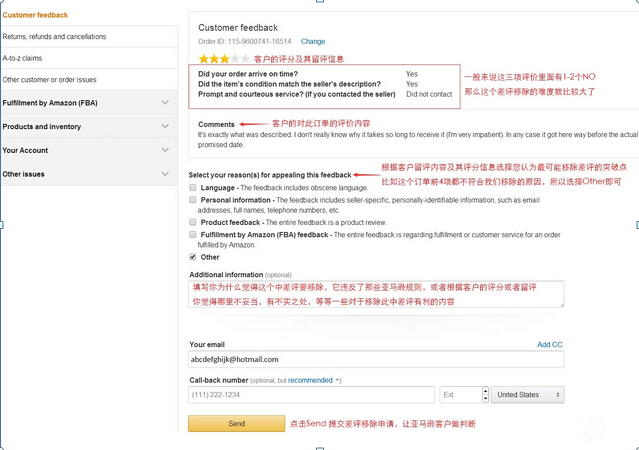Click the Ext. stepper down arrow
The width and height of the screenshot is (639, 450).
tap(485, 398)
